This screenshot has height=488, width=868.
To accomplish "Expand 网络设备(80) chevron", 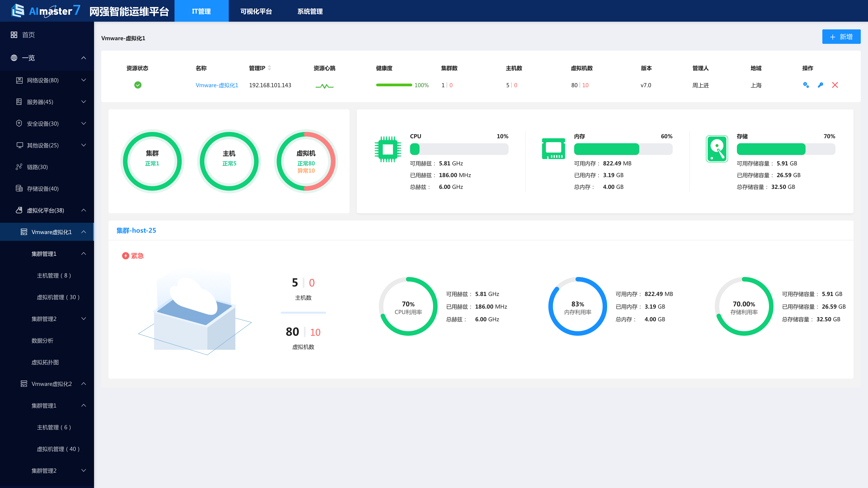I will 84,80.
